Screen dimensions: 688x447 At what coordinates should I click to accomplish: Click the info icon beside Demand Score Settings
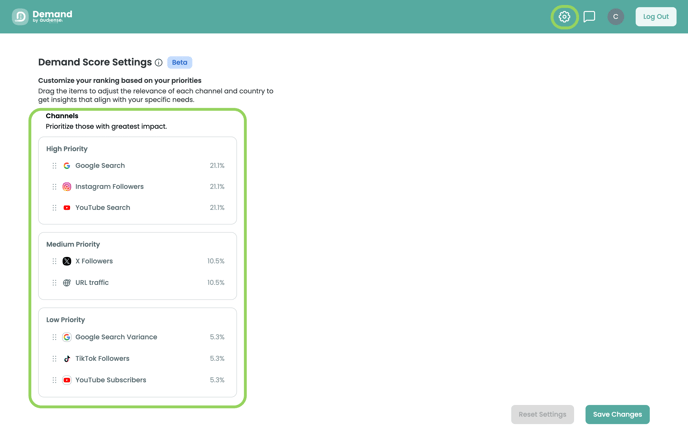pos(159,63)
